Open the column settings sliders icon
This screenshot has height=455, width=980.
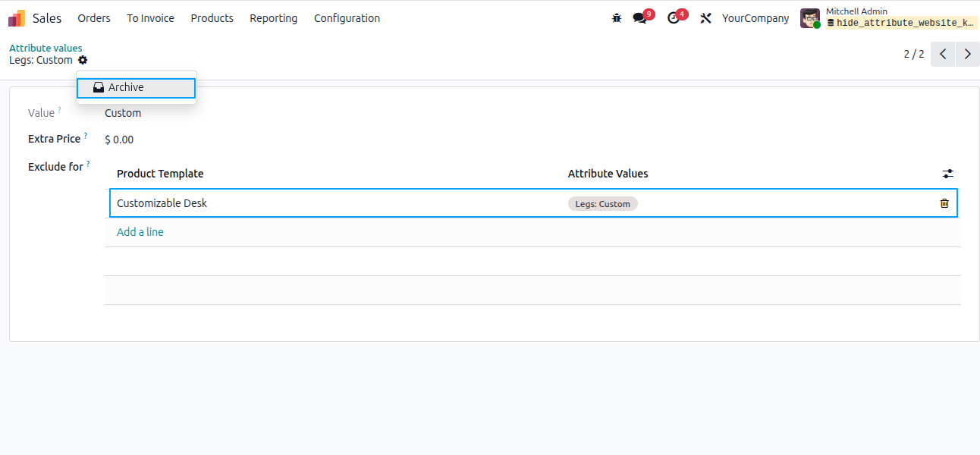[x=948, y=174]
